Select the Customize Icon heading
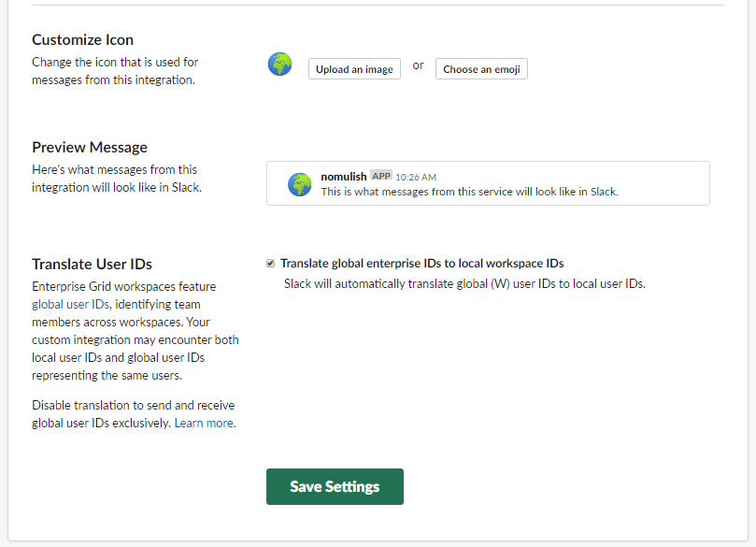The height and width of the screenshot is (547, 756). 82,40
